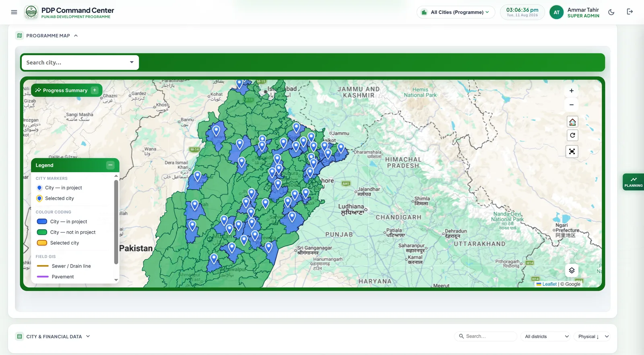Click the CITY MARKERS legend heading
The width and height of the screenshot is (644, 355).
pyautogui.click(x=52, y=178)
